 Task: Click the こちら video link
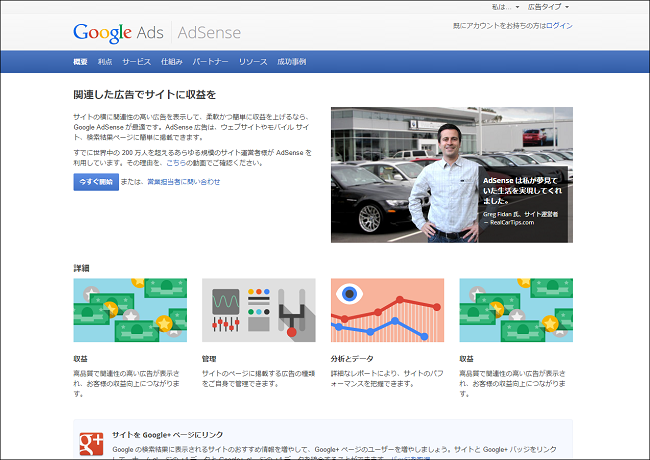[x=176, y=163]
